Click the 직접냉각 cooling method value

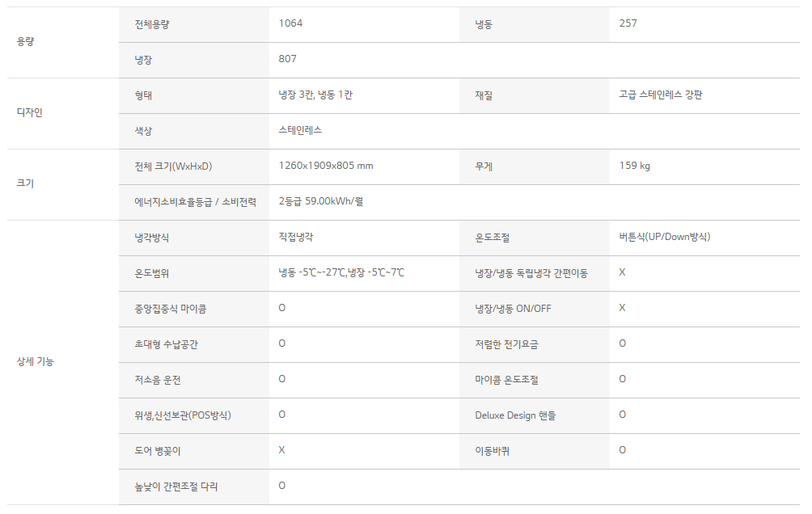(296, 237)
